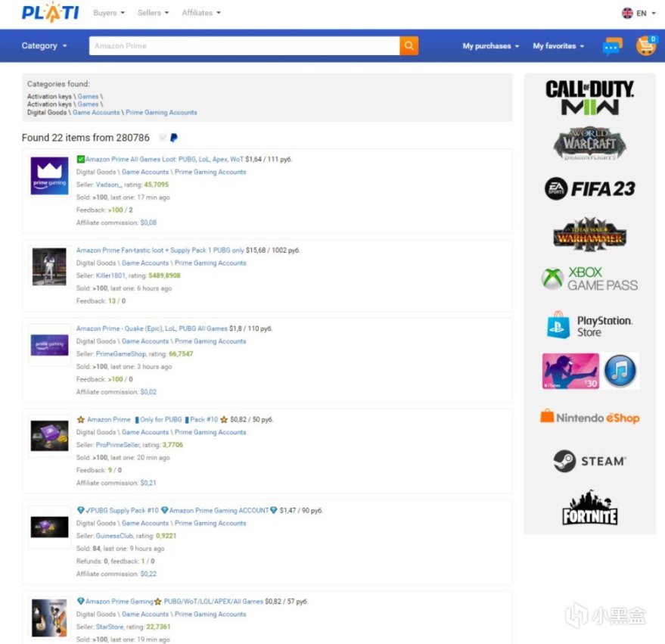Open the Quake listing prime gaming thumbnail
This screenshot has width=665, height=644.
click(50, 345)
